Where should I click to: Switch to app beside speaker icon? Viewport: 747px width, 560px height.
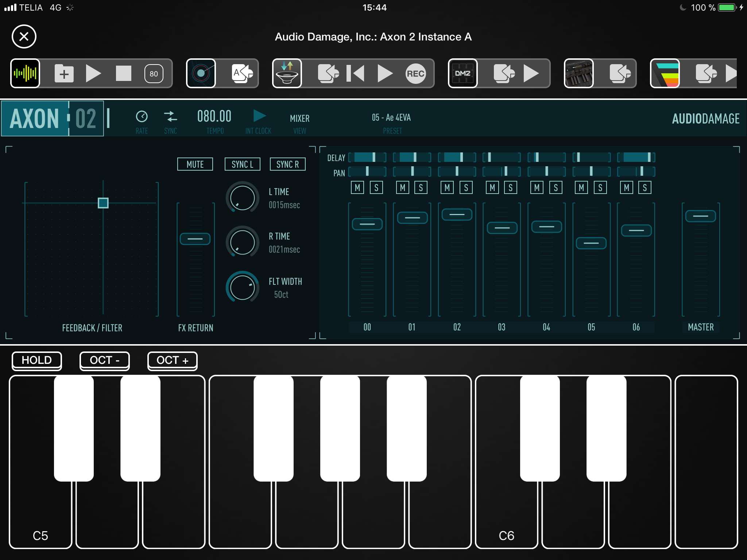pos(328,74)
